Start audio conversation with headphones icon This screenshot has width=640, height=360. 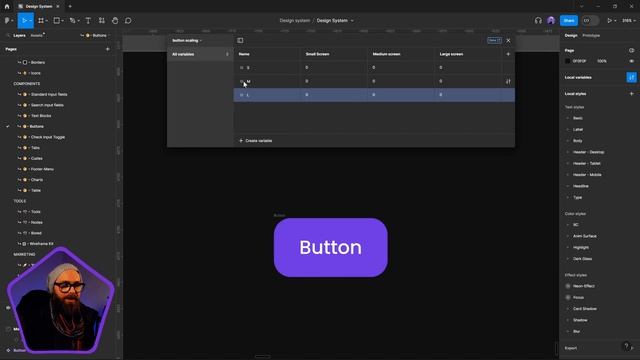[x=538, y=20]
